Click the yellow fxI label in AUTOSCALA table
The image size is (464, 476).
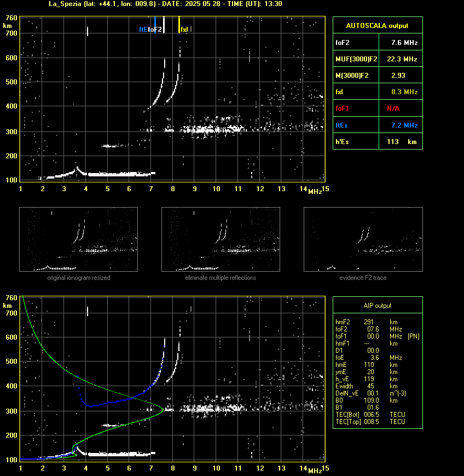pyautogui.click(x=339, y=92)
